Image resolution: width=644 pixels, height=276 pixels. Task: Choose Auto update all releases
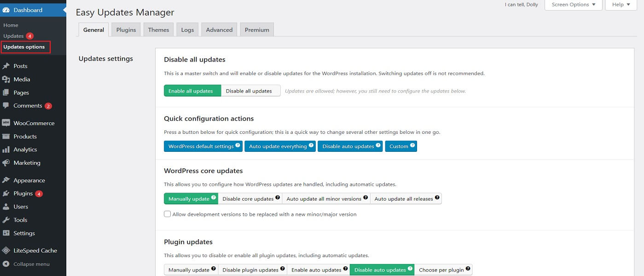[406, 199]
